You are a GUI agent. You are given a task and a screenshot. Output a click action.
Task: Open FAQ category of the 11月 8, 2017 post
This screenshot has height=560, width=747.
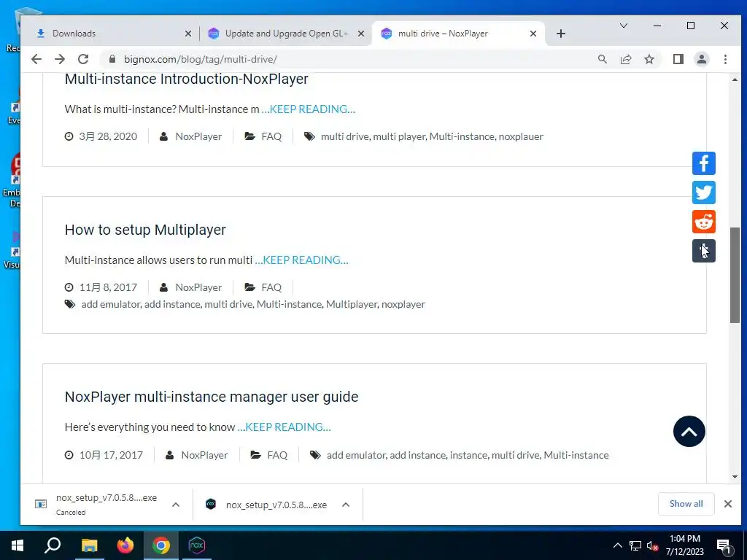[271, 287]
